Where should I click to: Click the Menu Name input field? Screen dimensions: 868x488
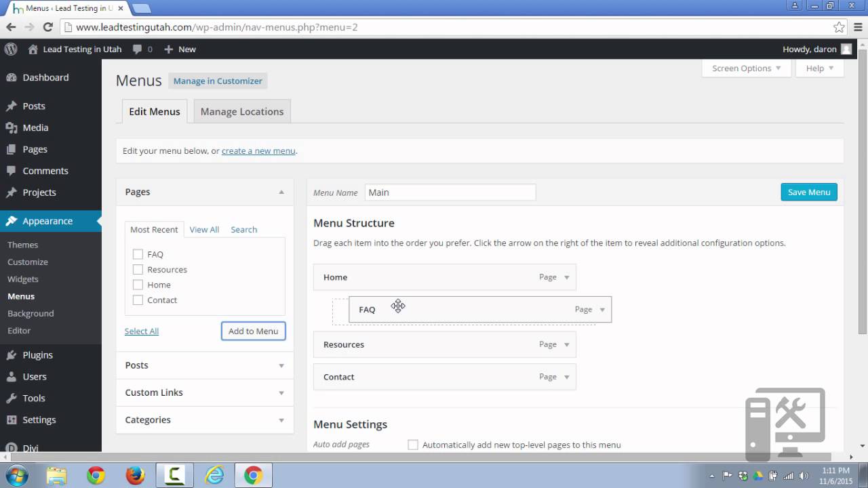point(450,192)
